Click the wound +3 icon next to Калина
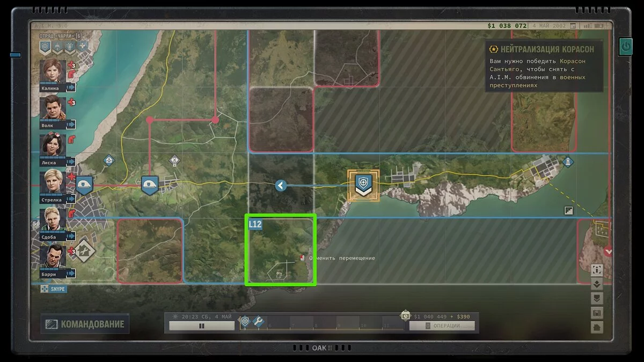The width and height of the screenshot is (644, 362). pos(71,65)
